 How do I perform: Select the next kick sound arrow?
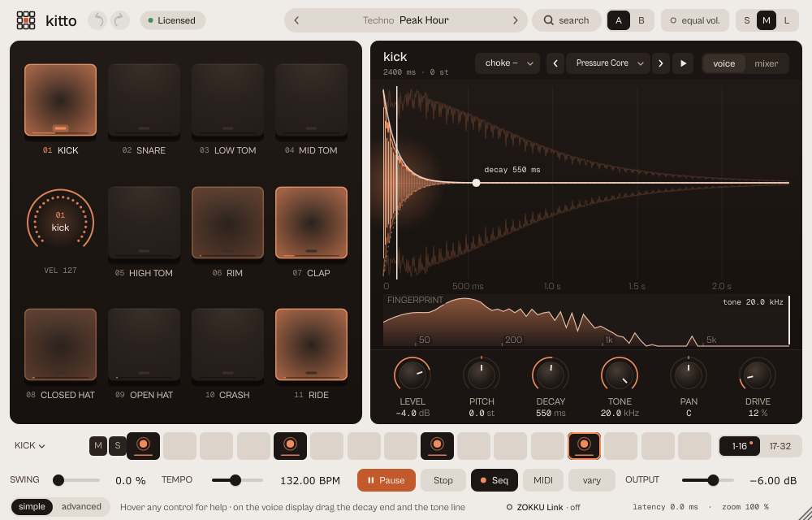tap(661, 63)
